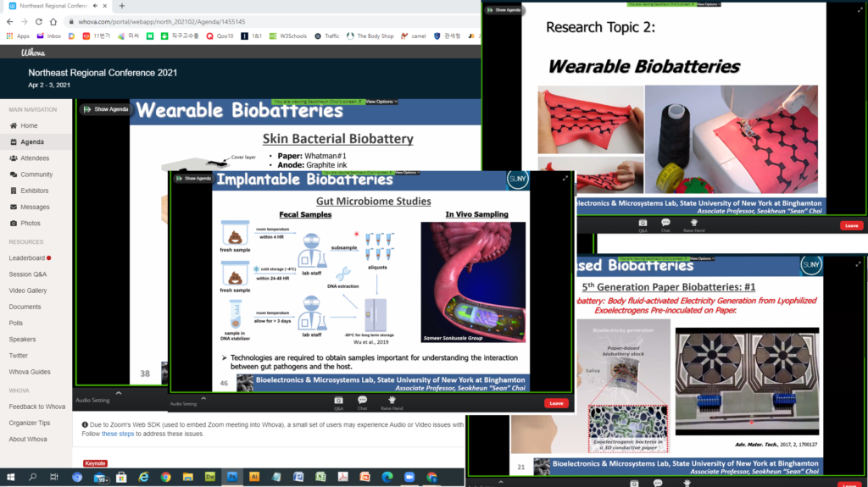Open the Inbox bookmark
This screenshot has height=487, width=868.
coord(48,36)
